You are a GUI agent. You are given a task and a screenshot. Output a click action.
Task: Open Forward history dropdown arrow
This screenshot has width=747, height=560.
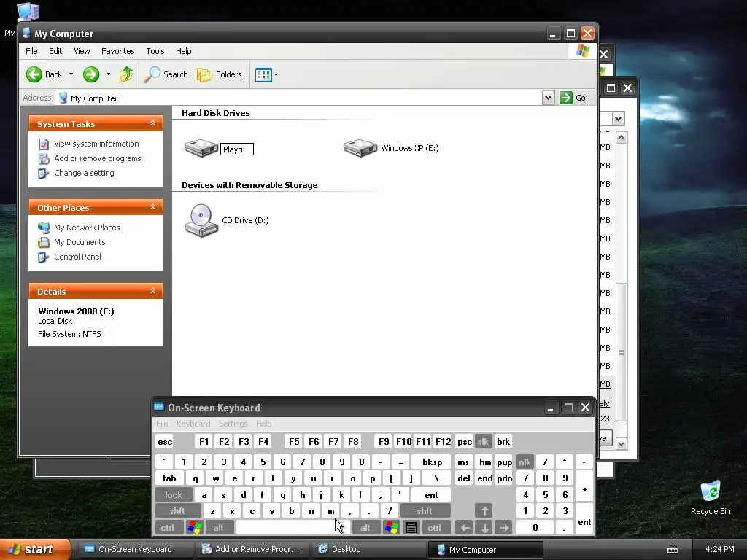tap(108, 74)
